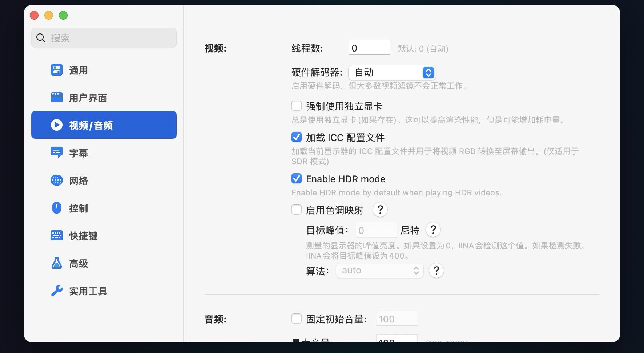Tick the 启用色调映射 checkbox
Screen dimensions: 644x353
click(x=297, y=210)
